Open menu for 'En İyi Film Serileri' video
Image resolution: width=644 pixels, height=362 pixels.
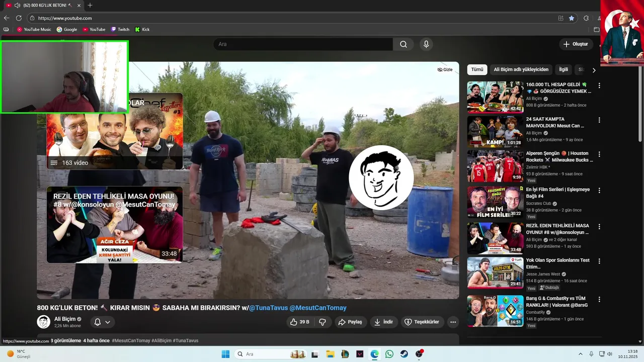pos(599,190)
